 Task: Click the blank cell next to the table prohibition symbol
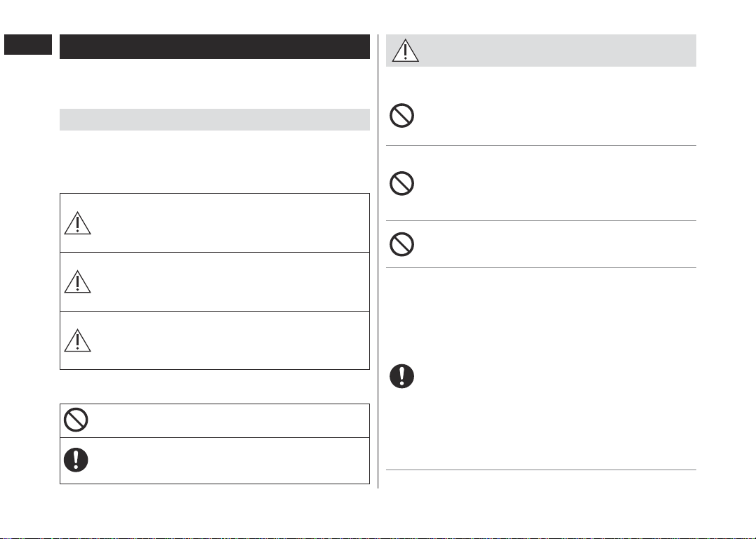point(230,421)
